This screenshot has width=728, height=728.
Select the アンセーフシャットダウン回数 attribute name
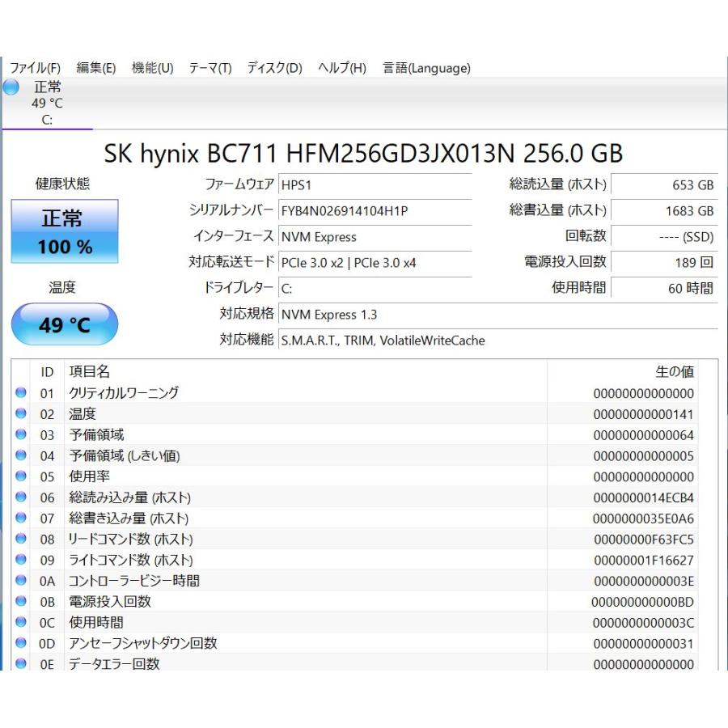[142, 643]
